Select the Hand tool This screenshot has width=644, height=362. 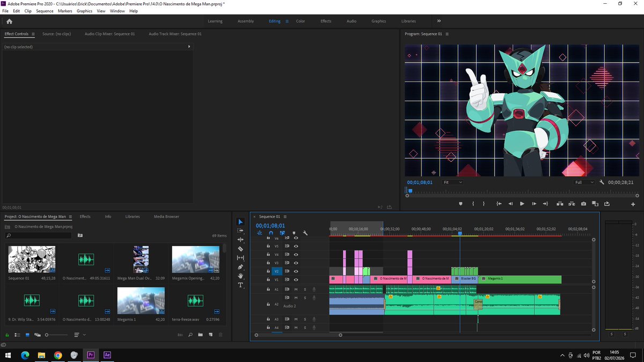(x=240, y=276)
